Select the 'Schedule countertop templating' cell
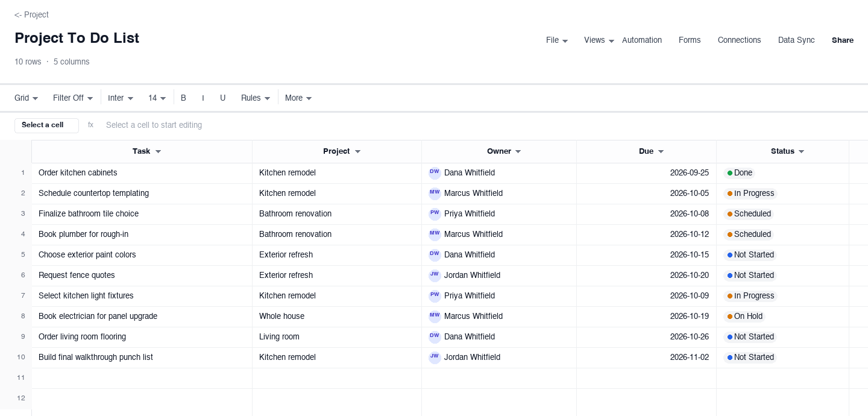 coord(142,194)
